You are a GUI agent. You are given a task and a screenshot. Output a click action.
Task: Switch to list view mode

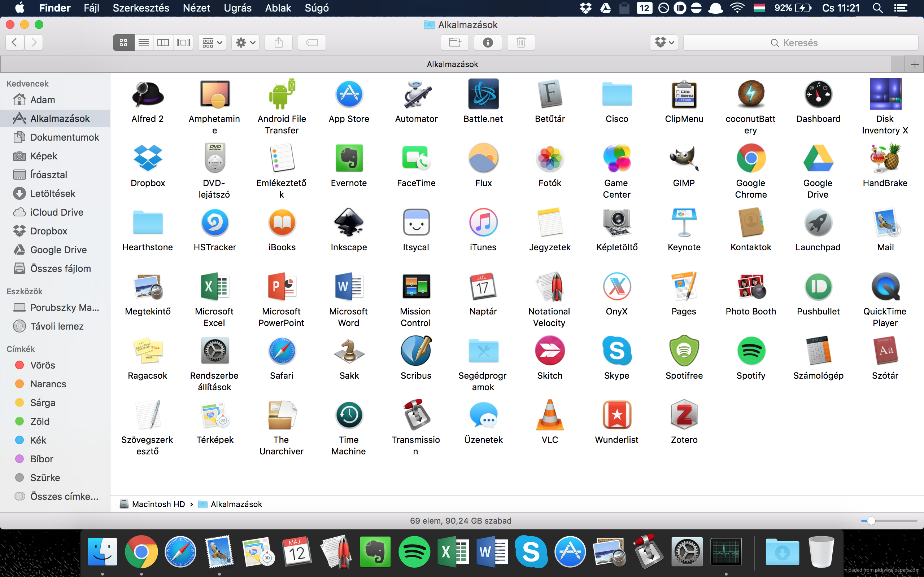(x=144, y=42)
